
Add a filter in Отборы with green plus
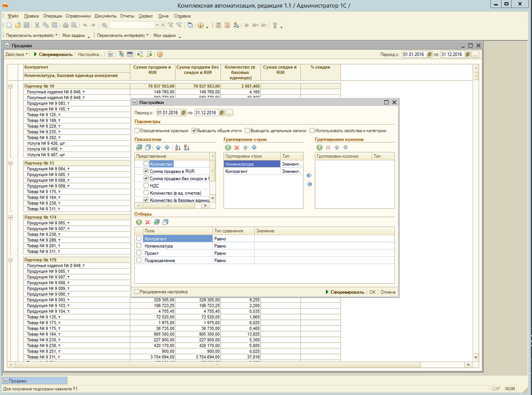click(x=139, y=222)
